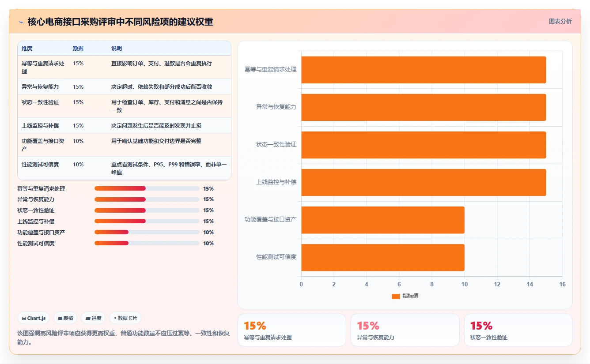
Task: Click table cell 异常与恢复能力
Action: [40, 86]
